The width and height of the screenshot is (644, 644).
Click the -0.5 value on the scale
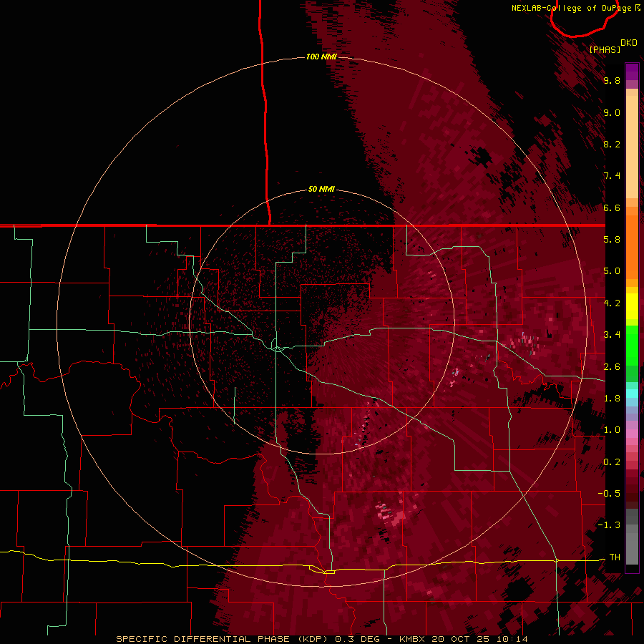point(609,494)
